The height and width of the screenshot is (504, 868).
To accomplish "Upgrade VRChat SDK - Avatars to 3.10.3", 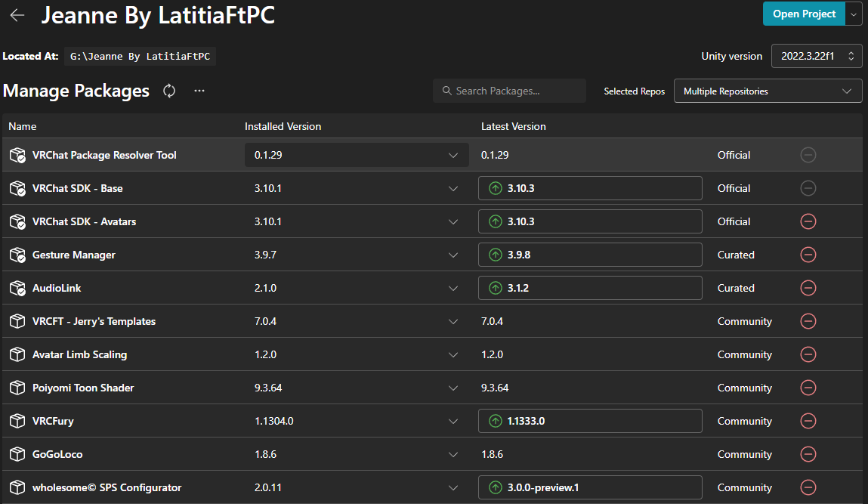I will (590, 221).
